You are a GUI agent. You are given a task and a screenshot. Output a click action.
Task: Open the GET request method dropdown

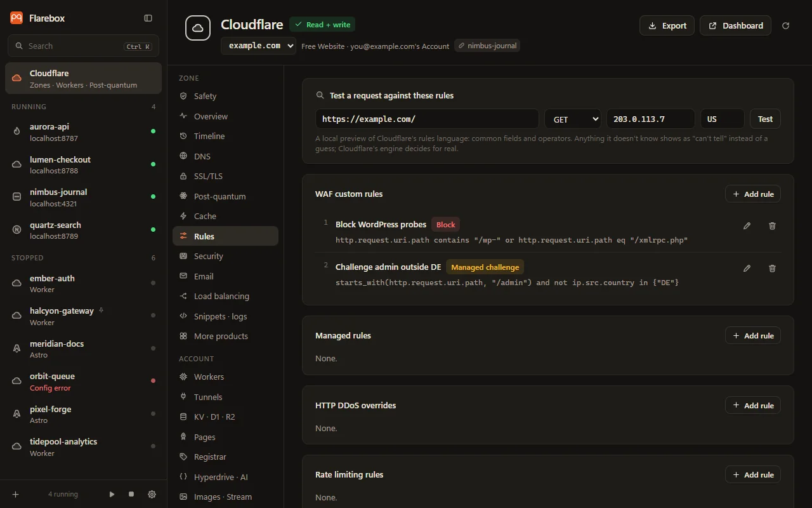pos(573,119)
